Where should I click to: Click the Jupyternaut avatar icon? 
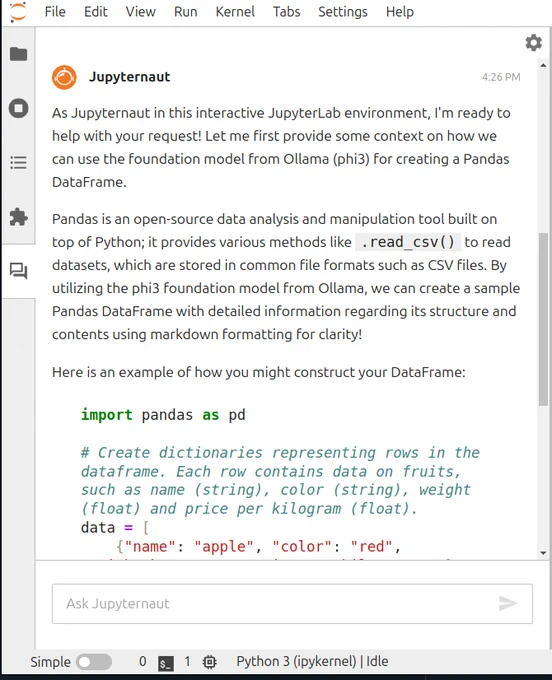[64, 78]
